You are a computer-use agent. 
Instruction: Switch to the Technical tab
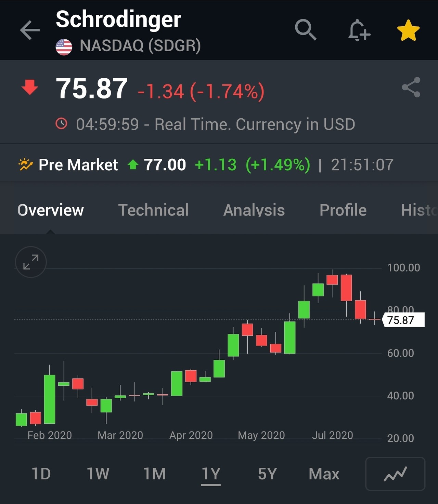click(x=153, y=210)
